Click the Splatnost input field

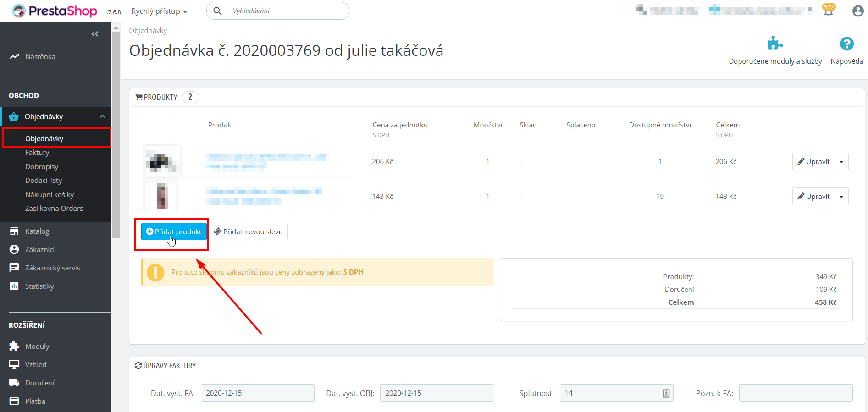point(616,393)
